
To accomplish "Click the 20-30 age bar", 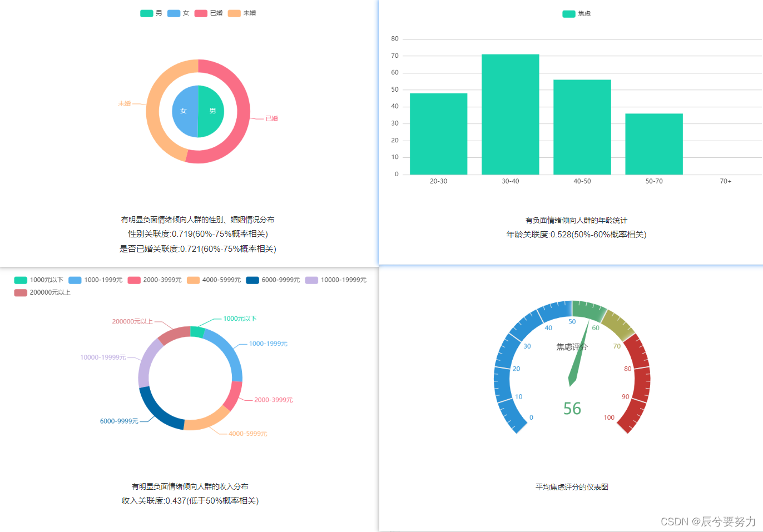I will [438, 134].
